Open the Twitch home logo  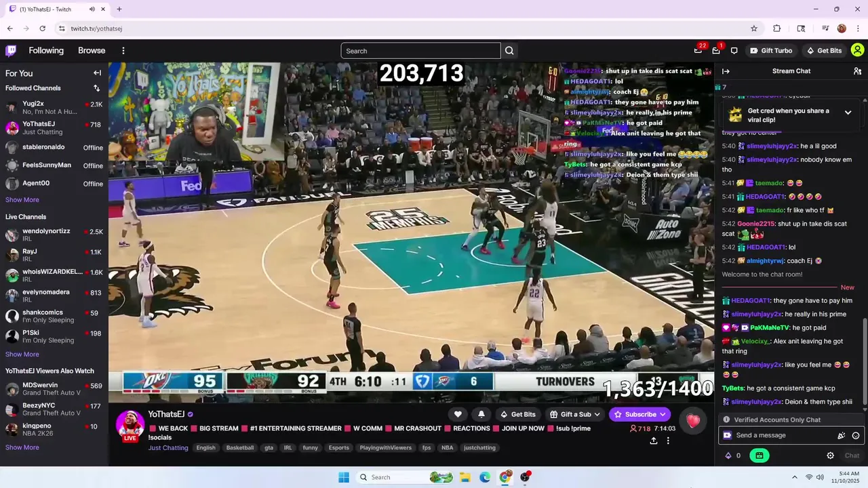[11, 50]
